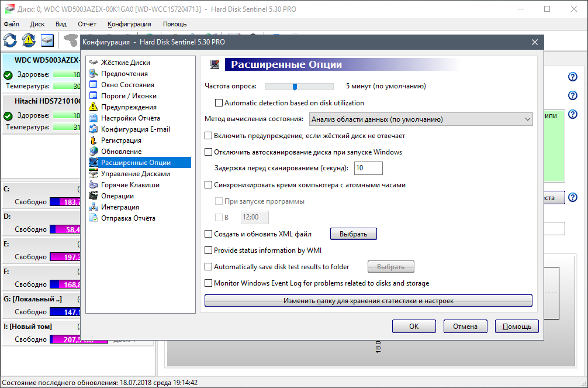Open the Диск menu
Image resolution: width=588 pixels, height=388 pixels.
[x=37, y=24]
